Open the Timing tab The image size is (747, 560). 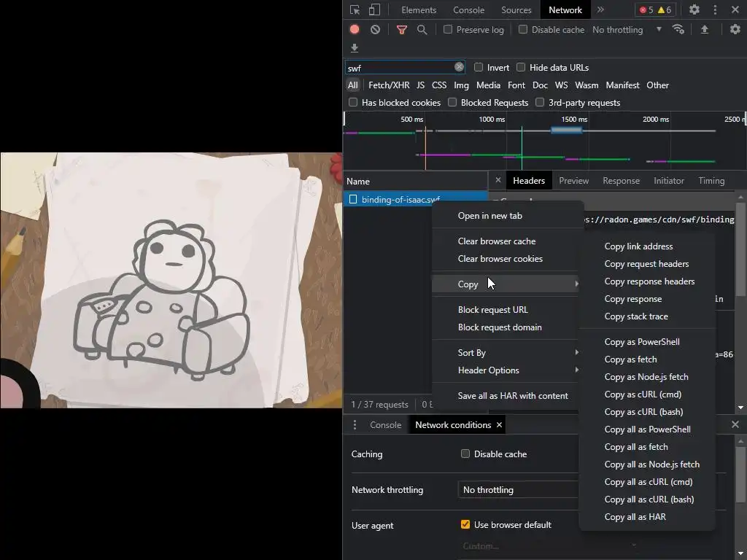coord(711,181)
